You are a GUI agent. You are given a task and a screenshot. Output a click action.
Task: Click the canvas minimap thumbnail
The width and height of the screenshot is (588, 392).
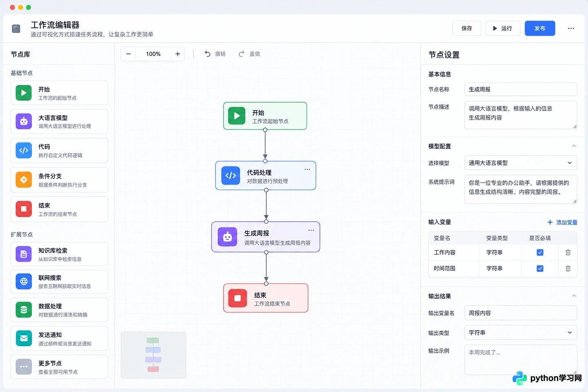coord(154,355)
